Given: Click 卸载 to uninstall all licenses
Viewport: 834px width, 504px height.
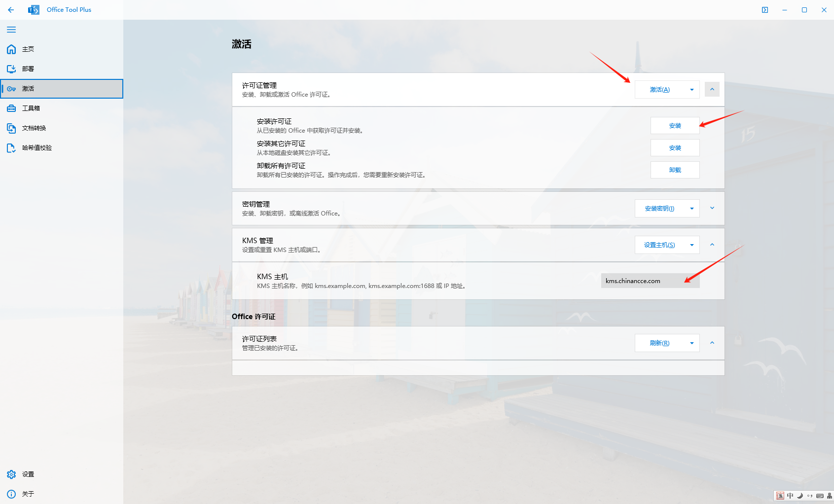Looking at the screenshot, I should [x=675, y=170].
